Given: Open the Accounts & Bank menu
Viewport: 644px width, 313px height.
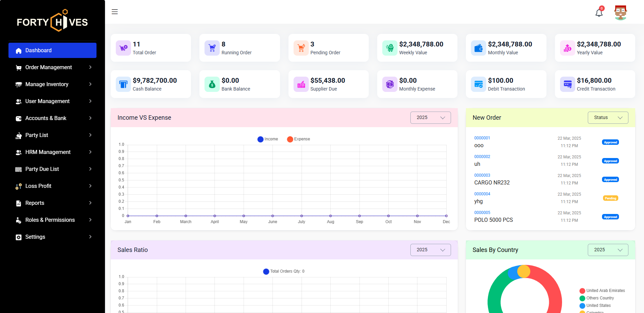Looking at the screenshot, I should coord(52,118).
